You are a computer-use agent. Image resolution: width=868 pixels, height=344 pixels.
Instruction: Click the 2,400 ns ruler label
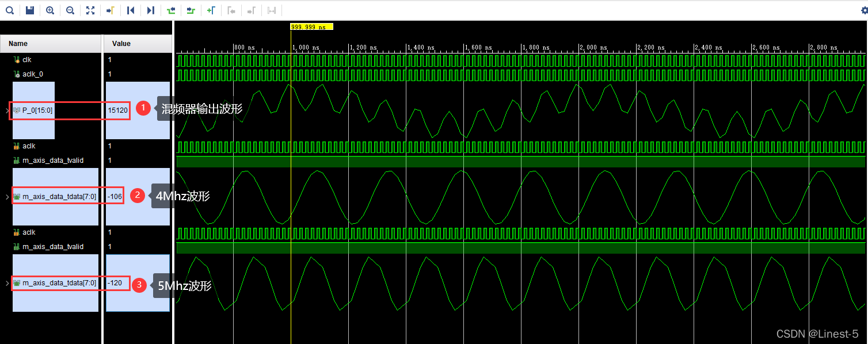click(709, 48)
